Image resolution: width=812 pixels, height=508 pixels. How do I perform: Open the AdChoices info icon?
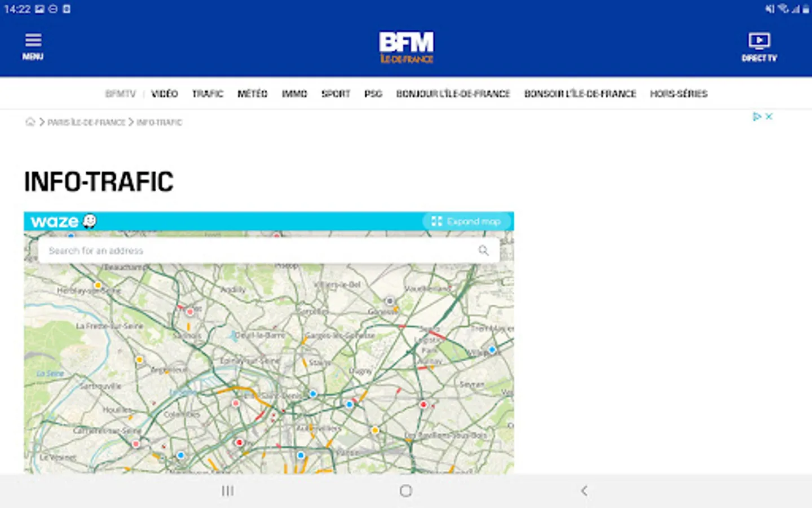(757, 116)
